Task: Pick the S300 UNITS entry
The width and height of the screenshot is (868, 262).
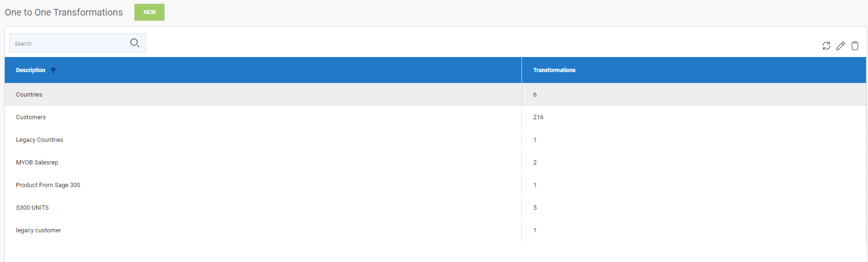Action: click(32, 208)
